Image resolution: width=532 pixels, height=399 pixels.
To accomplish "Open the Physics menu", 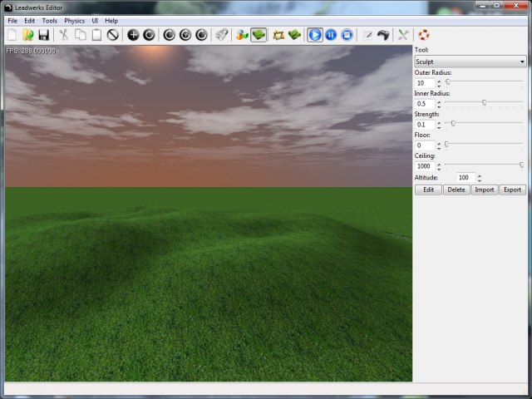I will tap(74, 20).
